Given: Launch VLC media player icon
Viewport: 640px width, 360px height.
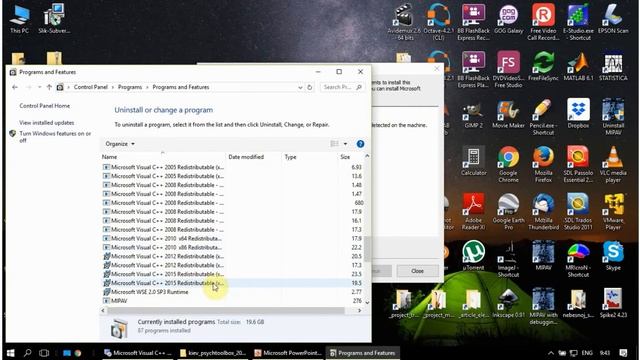Looking at the screenshot, I should [x=613, y=164].
